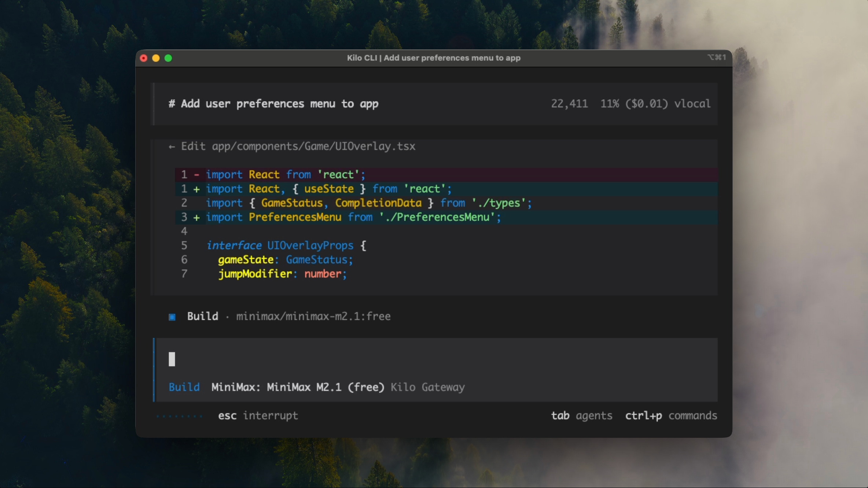Screen dimensions: 868x488
Task: Click the tab agents shortcut hint
Action: point(581,416)
